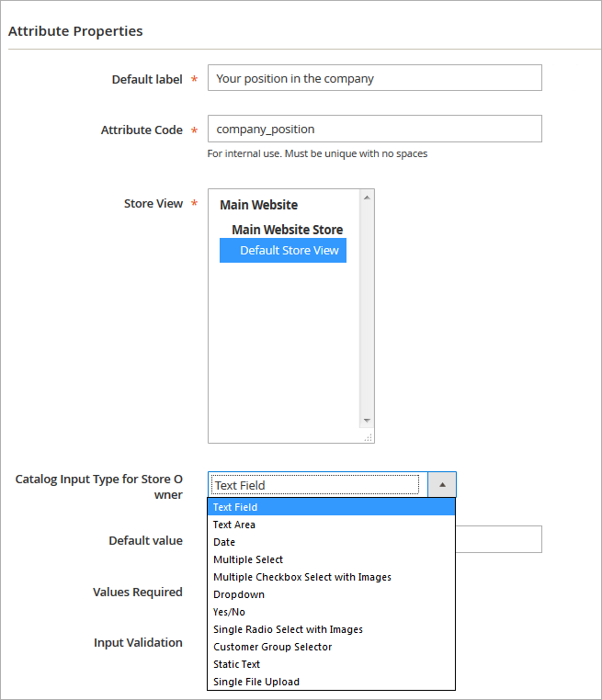This screenshot has width=602, height=700.
Task: Select Main Website Store in the list
Action: 287,230
